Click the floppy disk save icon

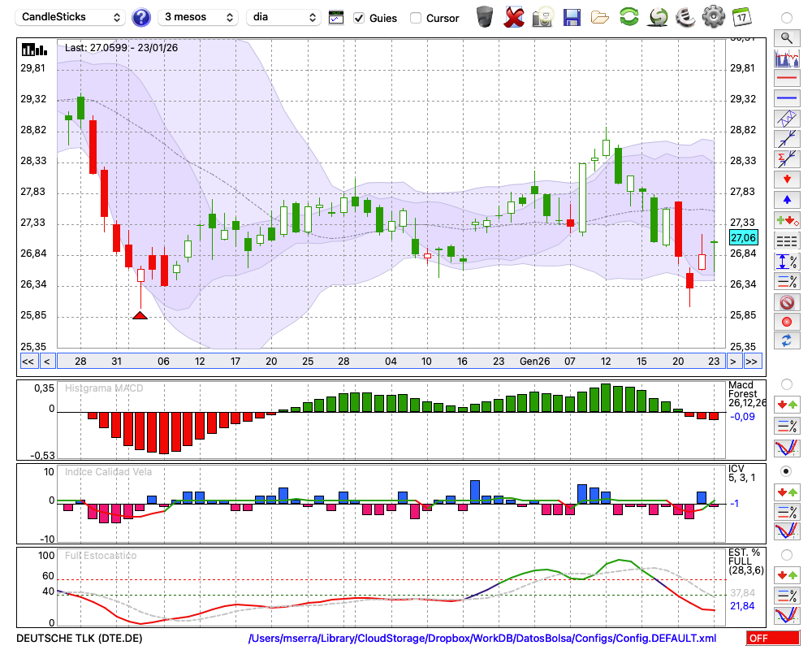pyautogui.click(x=572, y=17)
